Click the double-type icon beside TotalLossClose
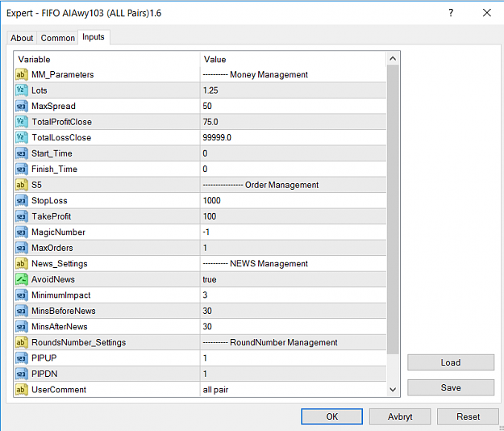This screenshot has width=504, height=431. pyautogui.click(x=21, y=138)
